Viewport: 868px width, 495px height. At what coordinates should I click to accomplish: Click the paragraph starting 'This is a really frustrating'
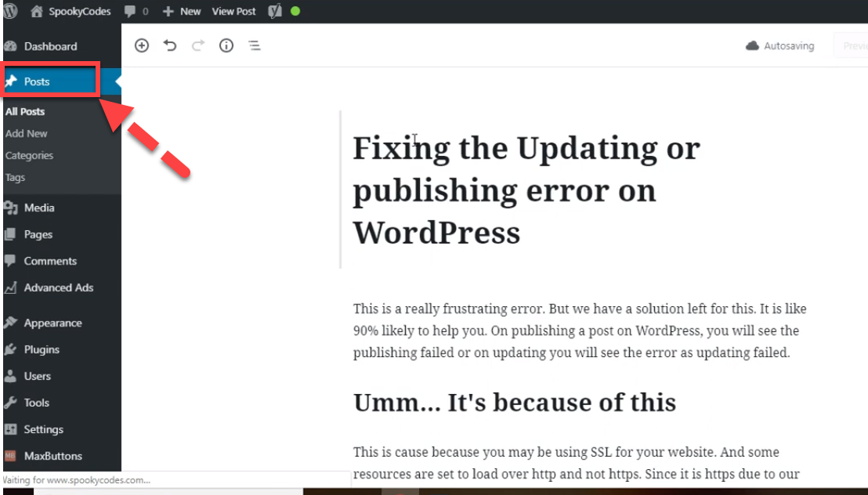tap(580, 331)
